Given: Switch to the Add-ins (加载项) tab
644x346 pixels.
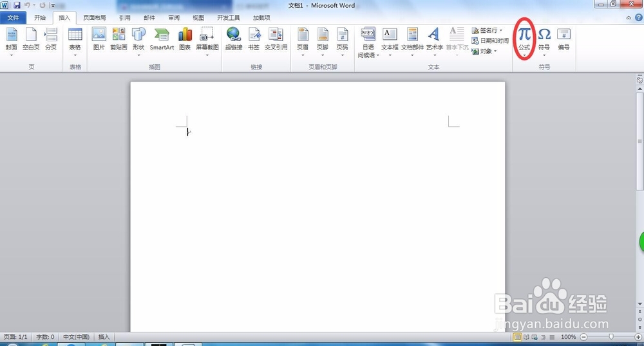Looking at the screenshot, I should 261,17.
